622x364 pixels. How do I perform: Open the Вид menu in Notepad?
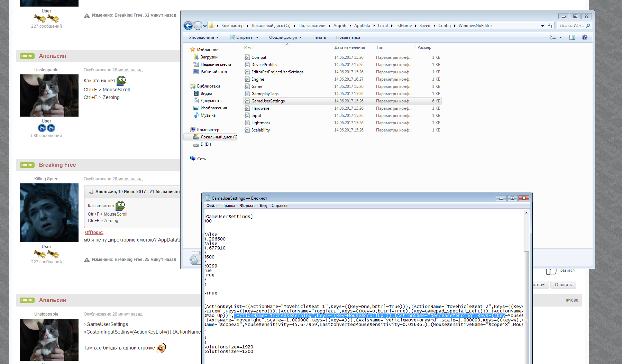click(x=263, y=206)
